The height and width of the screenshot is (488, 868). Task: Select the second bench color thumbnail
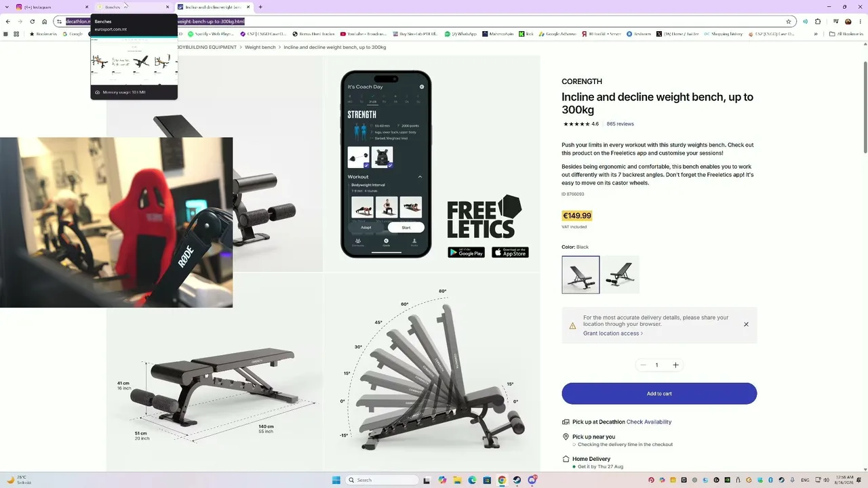(620, 274)
